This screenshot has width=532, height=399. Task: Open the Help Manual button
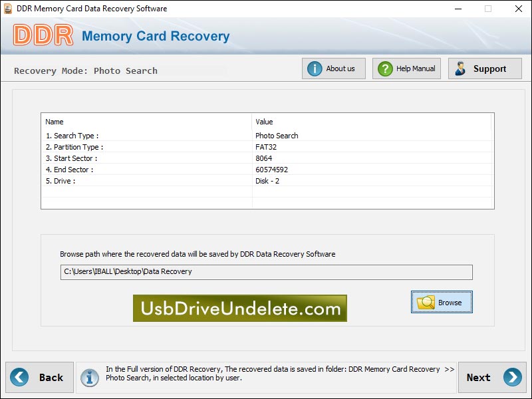coord(406,68)
